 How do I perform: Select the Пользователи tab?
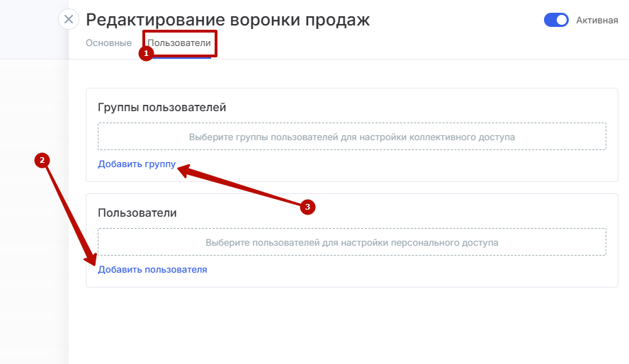[x=179, y=43]
